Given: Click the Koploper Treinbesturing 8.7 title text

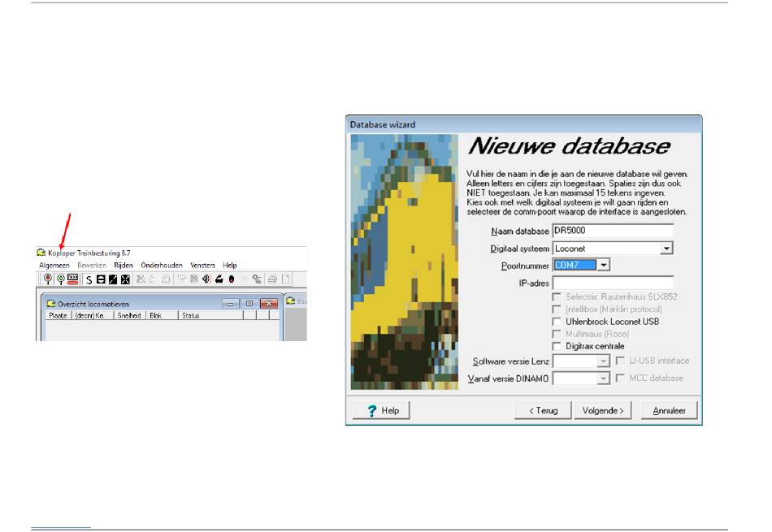Looking at the screenshot, I should click(89, 253).
